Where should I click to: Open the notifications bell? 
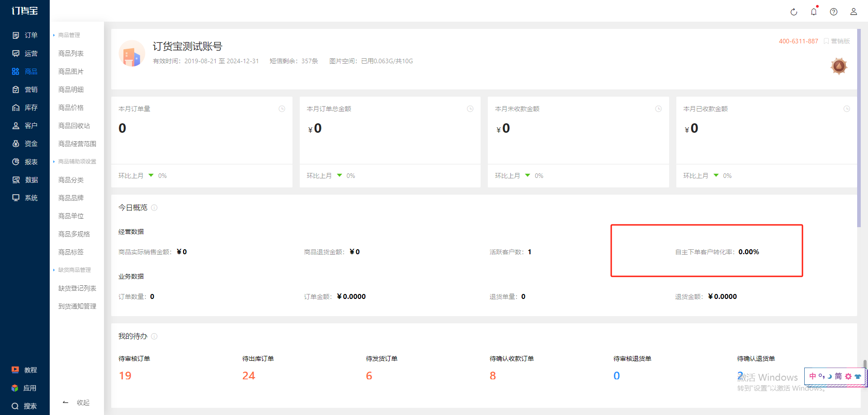click(x=814, y=12)
